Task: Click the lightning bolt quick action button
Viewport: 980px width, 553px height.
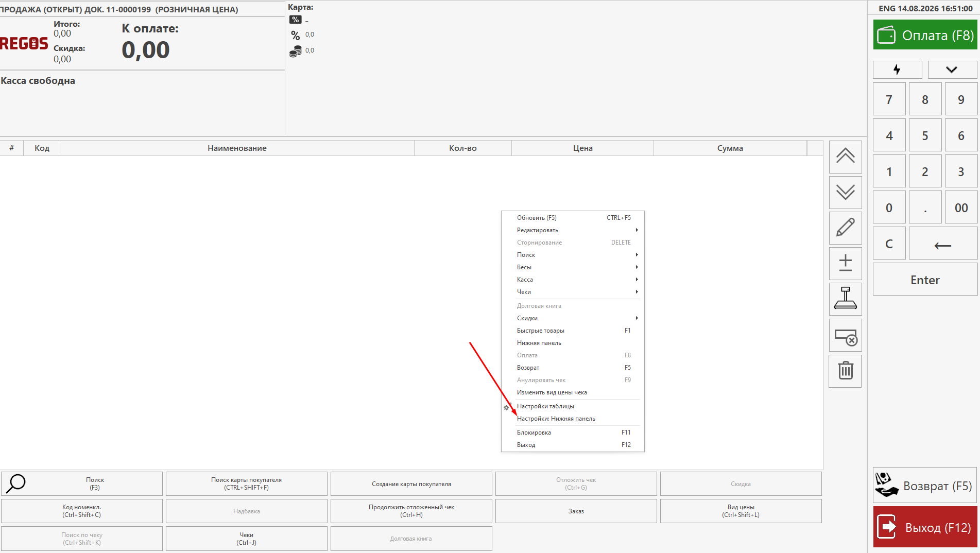Action: pos(897,70)
